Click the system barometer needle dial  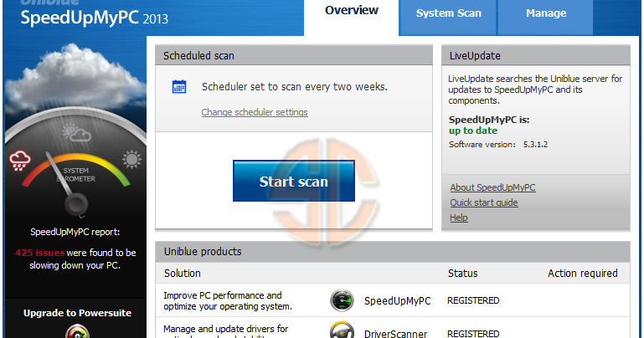coord(76,204)
